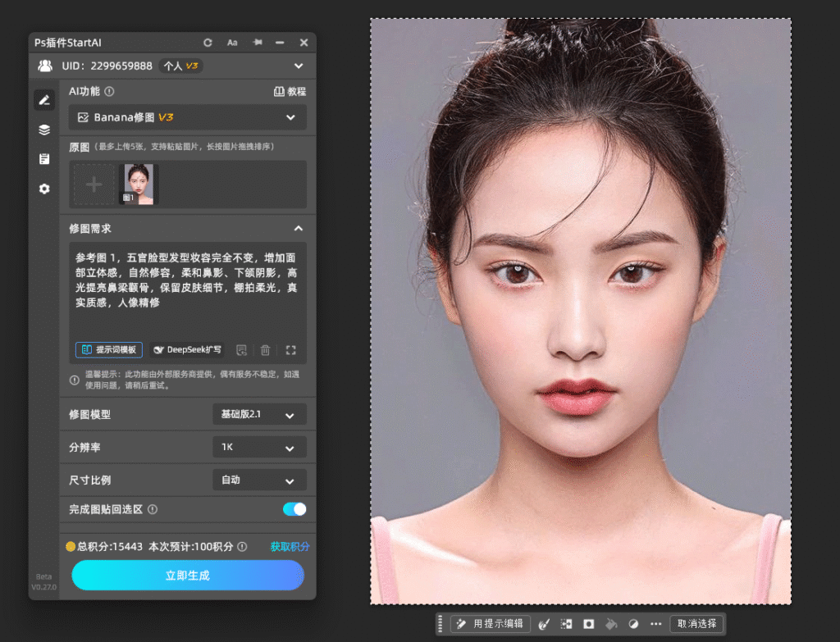
Task: Open the settings gear in the StartAI sidebar
Action: (44, 189)
